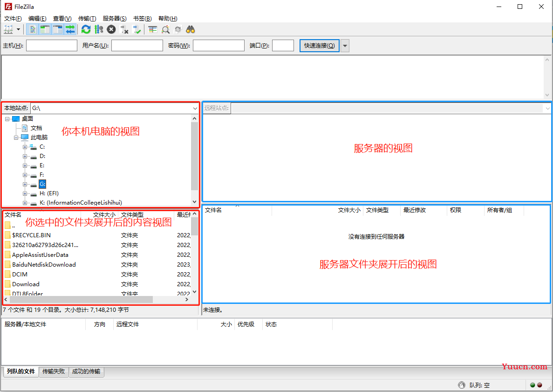Select the Download folder icon
Image resolution: width=553 pixels, height=392 pixels.
coord(8,284)
